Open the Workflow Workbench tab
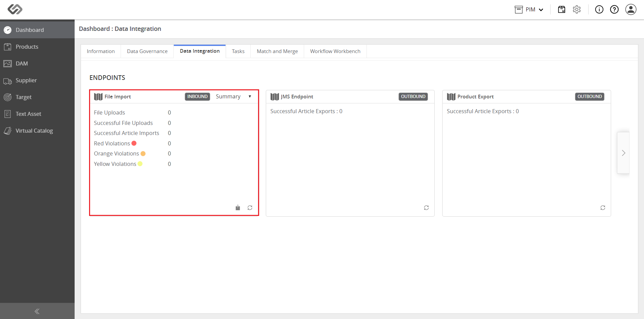The height and width of the screenshot is (319, 644). 335,51
